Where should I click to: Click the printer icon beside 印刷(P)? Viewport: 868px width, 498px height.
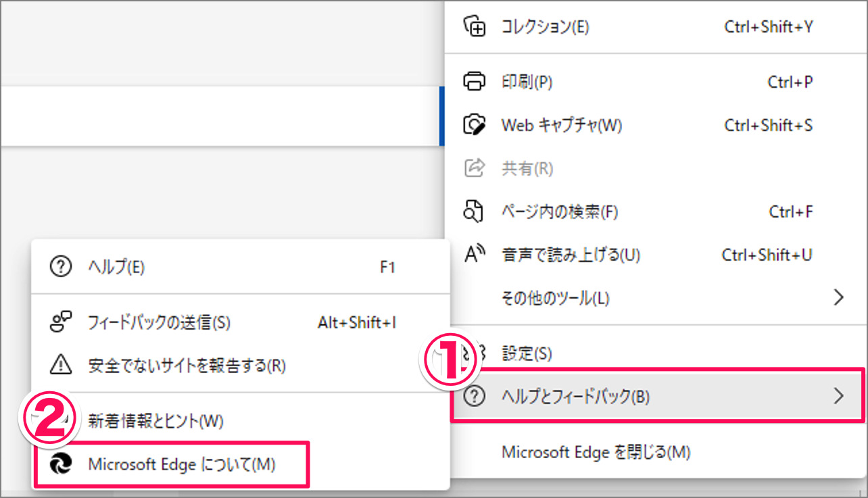[x=474, y=82]
